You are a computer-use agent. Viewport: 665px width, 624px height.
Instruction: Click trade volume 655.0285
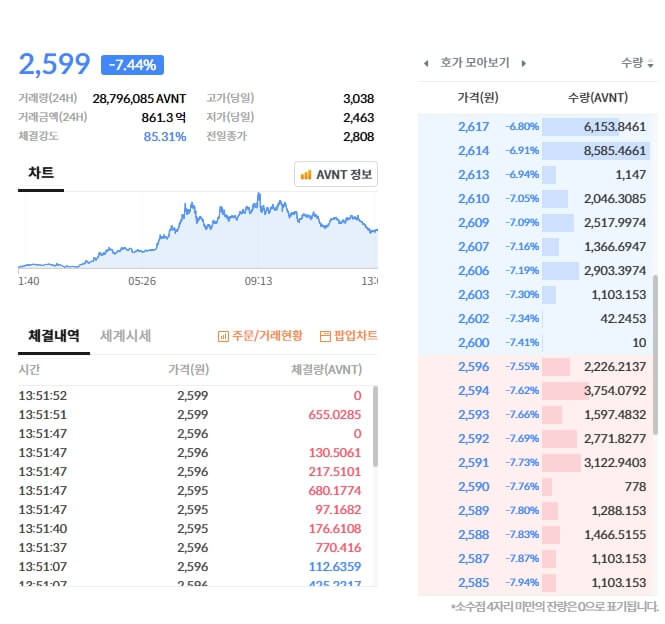[335, 415]
